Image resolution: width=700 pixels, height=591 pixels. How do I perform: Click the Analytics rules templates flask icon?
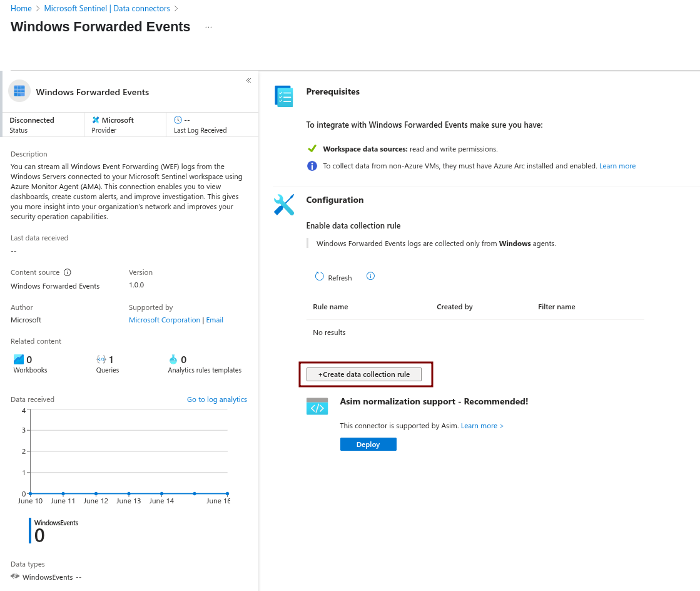[173, 359]
